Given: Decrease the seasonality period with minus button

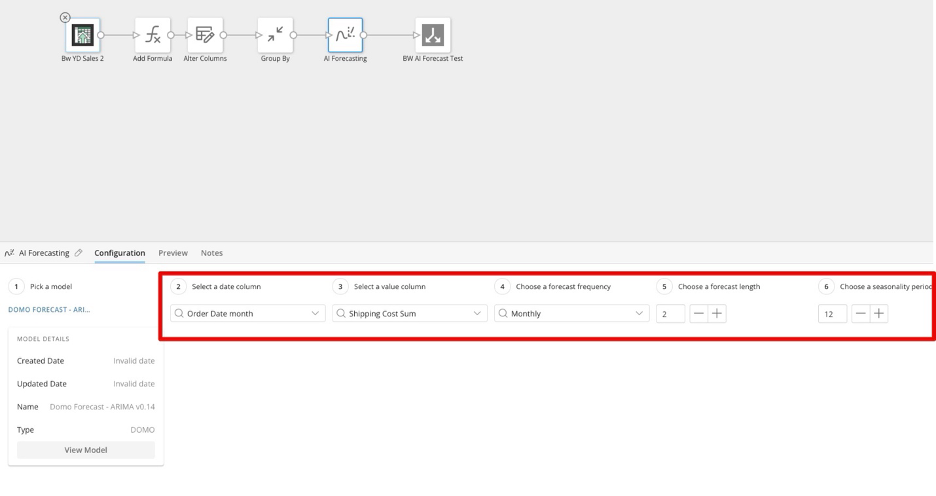Looking at the screenshot, I should pyautogui.click(x=860, y=313).
